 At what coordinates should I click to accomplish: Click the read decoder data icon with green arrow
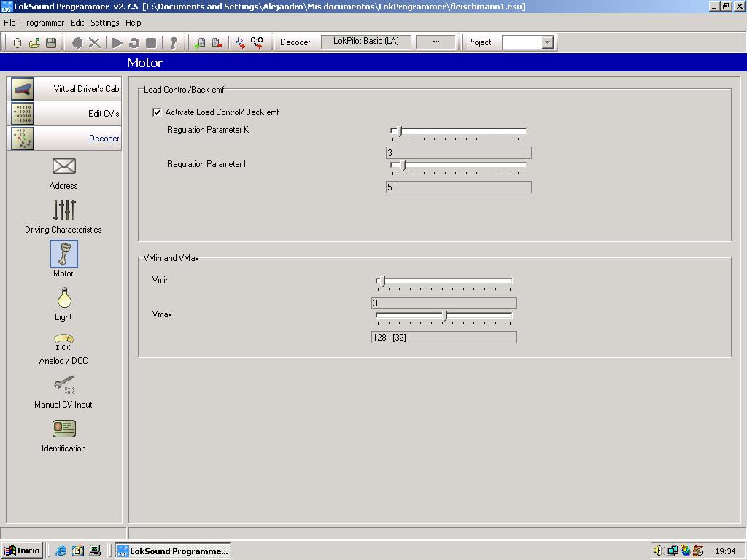click(x=200, y=43)
